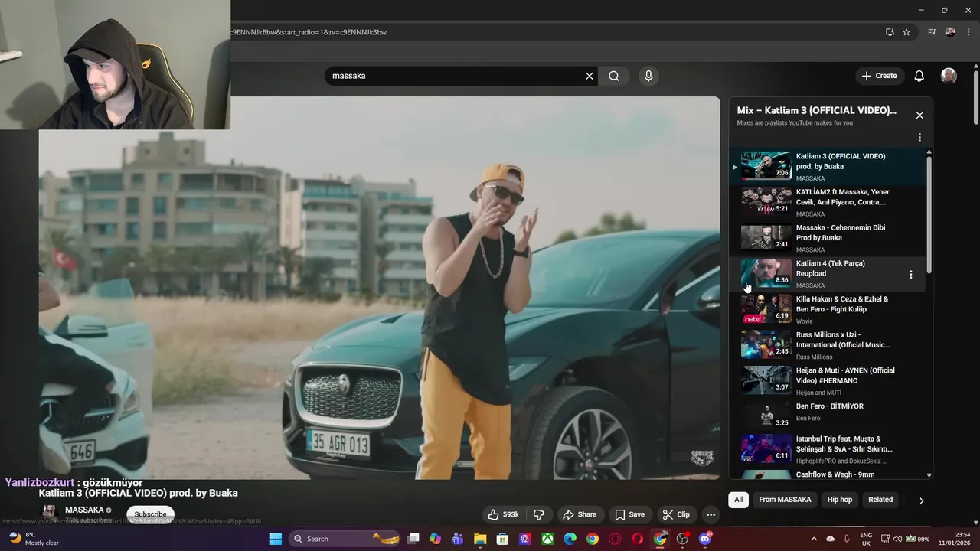Image resolution: width=980 pixels, height=551 pixels.
Task: Save video to playlist
Action: 629,514
